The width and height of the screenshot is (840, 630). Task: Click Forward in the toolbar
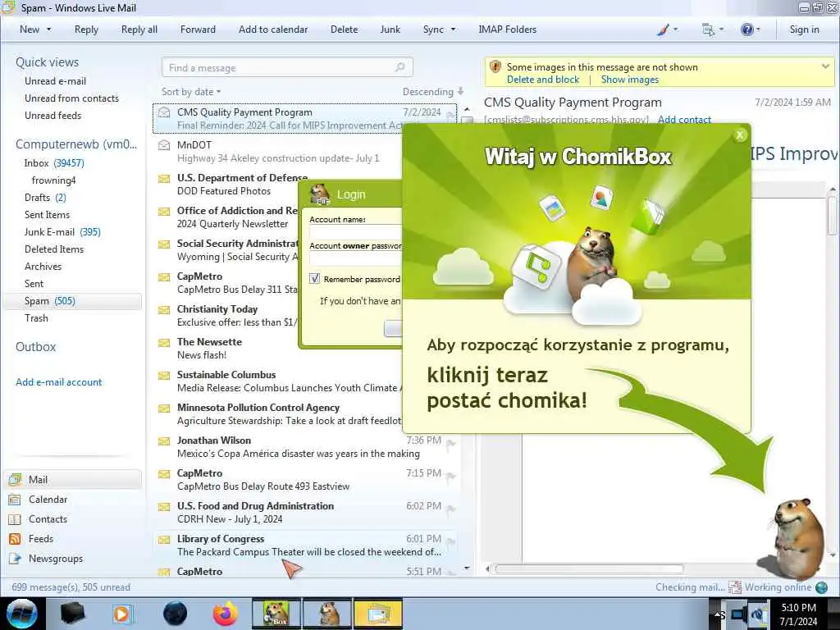198,30
